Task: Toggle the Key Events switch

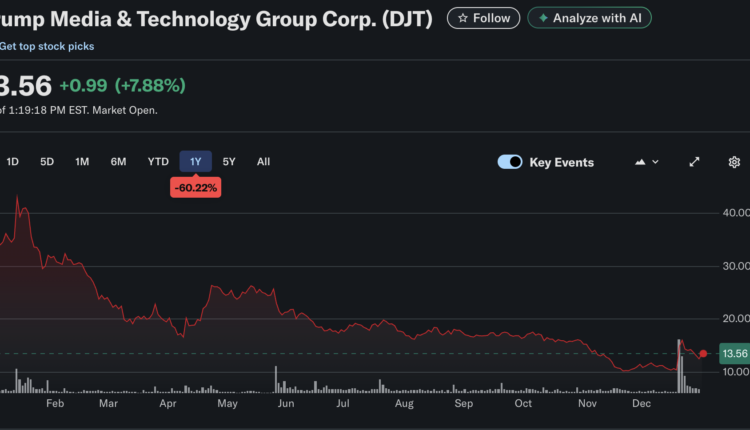Action: point(510,162)
